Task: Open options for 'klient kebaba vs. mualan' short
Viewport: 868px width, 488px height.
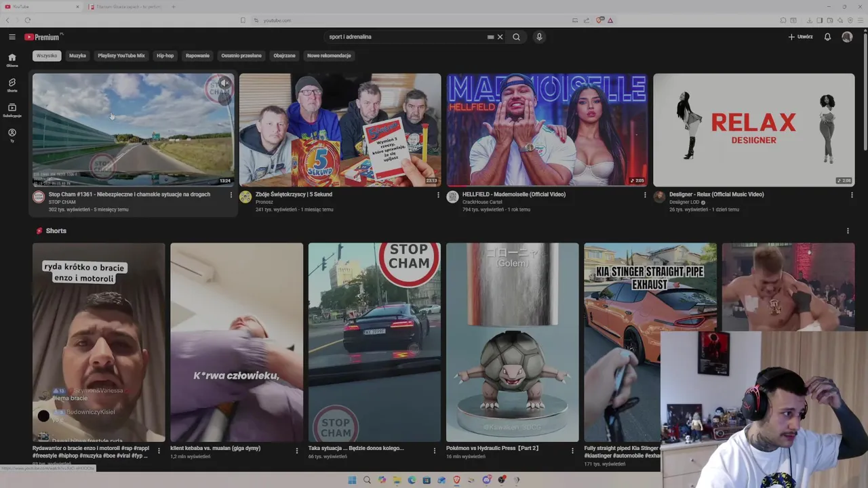Action: 296,451
